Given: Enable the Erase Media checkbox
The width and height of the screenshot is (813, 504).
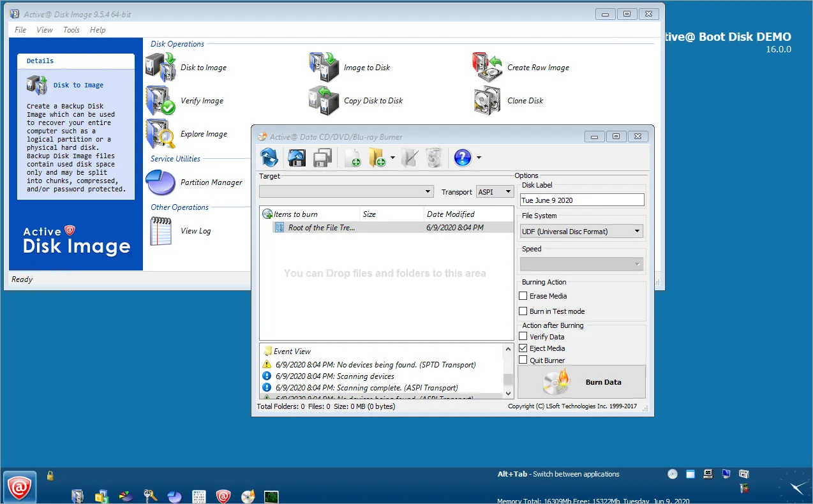Looking at the screenshot, I should click(523, 296).
